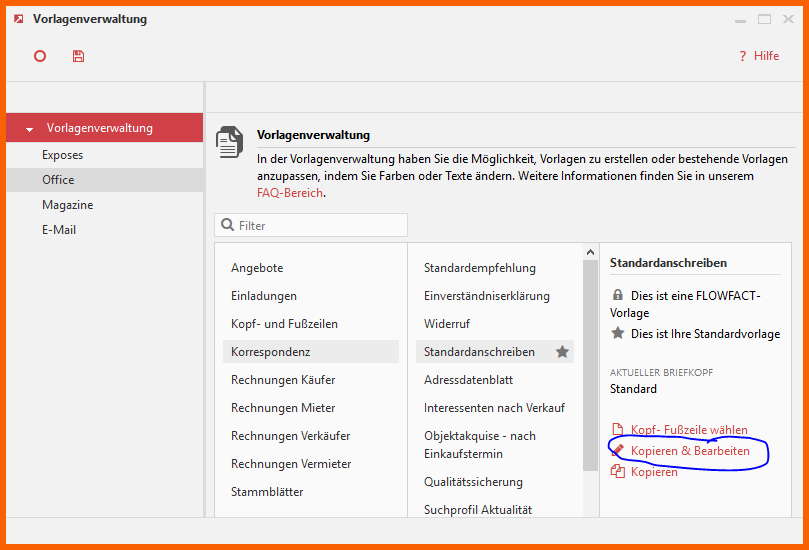Click the save disk icon

coord(78,56)
